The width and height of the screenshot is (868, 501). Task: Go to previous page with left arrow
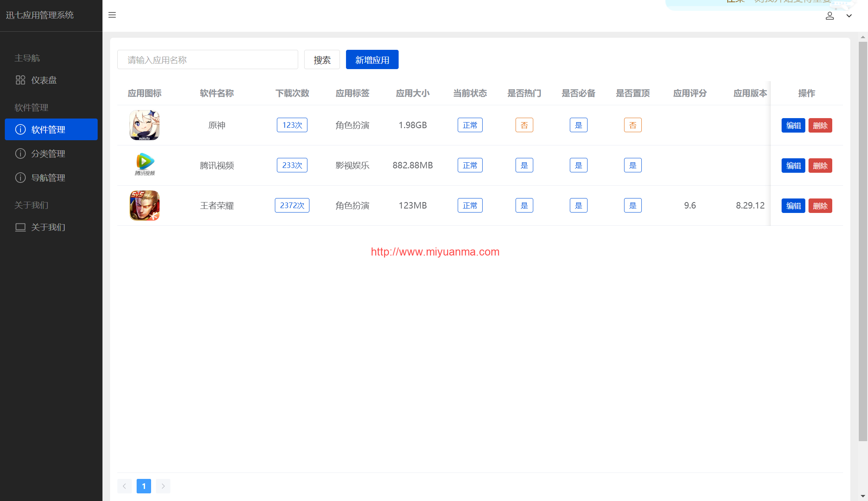coord(125,486)
